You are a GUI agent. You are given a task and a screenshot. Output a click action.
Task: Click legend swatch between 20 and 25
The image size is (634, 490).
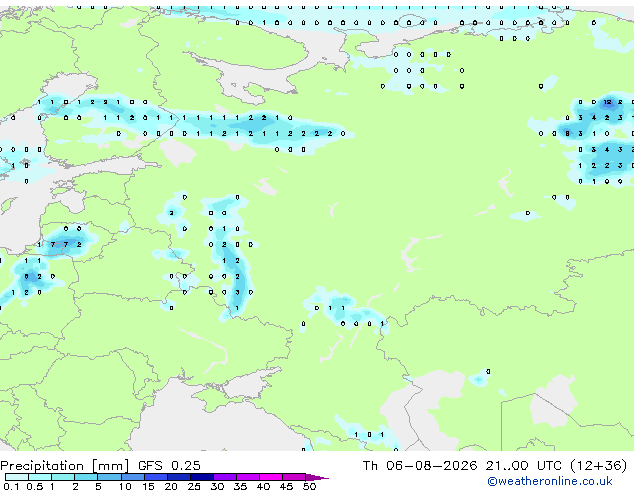[x=179, y=477]
